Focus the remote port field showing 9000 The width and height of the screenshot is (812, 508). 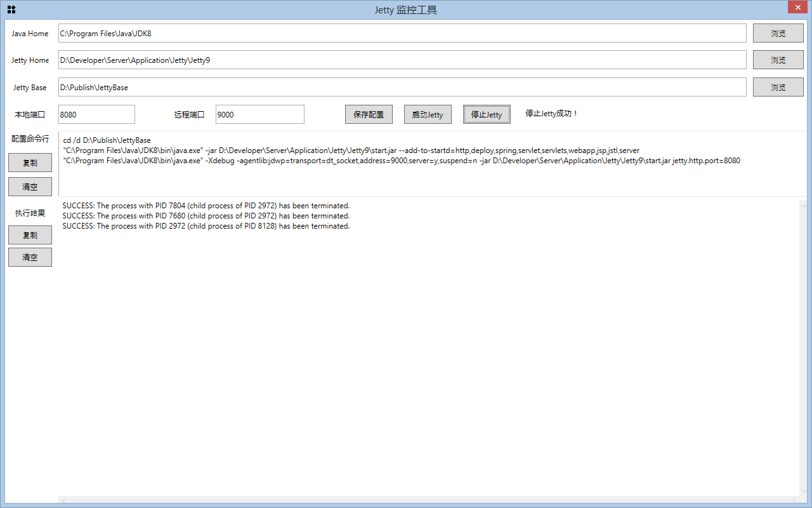[x=260, y=114]
